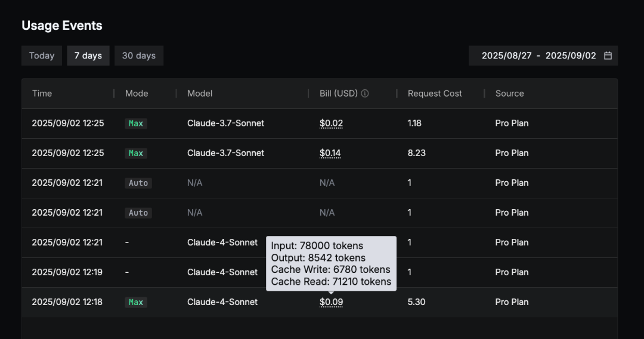Select the Today filter tab

tap(42, 55)
